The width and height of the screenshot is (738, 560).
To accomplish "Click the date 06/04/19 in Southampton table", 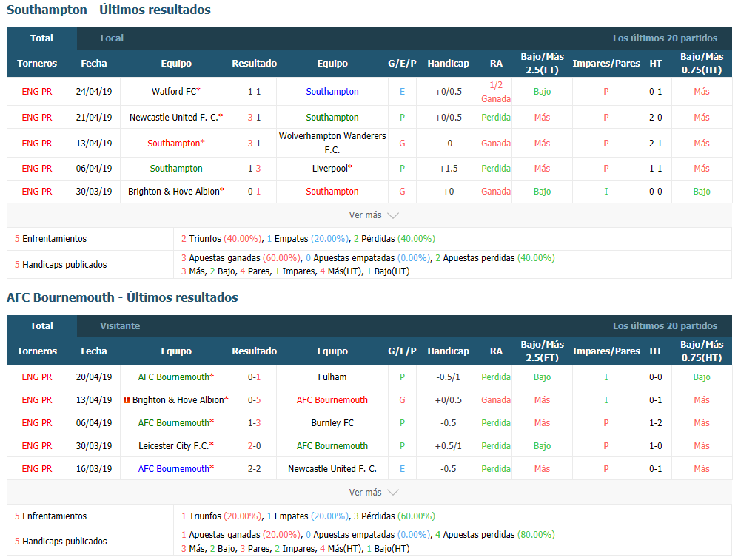I will 94,169.
